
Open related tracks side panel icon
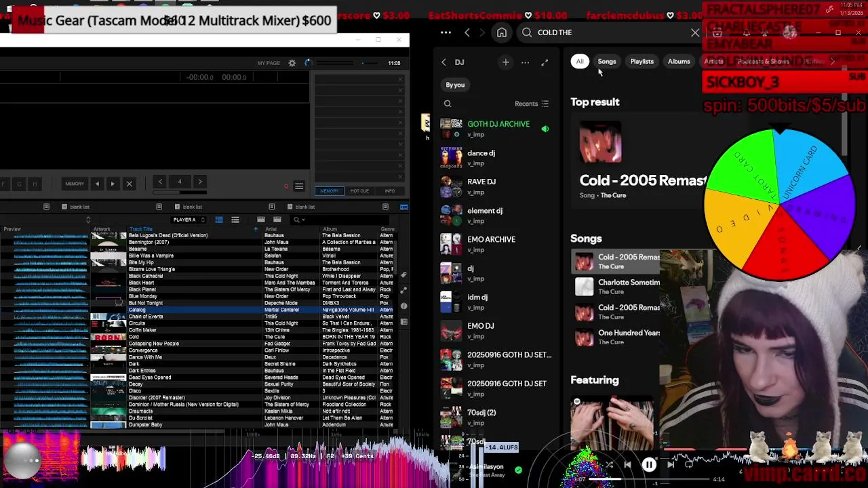[403, 290]
